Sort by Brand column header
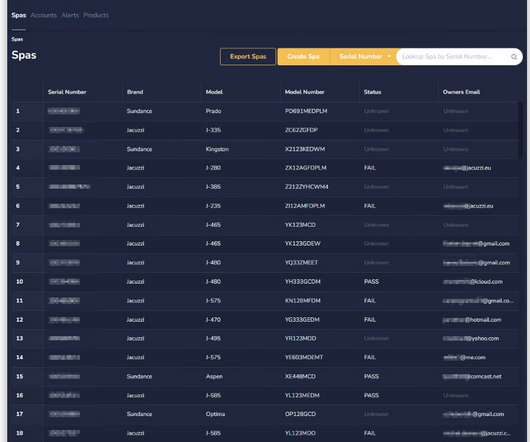The width and height of the screenshot is (530, 442). tap(135, 92)
